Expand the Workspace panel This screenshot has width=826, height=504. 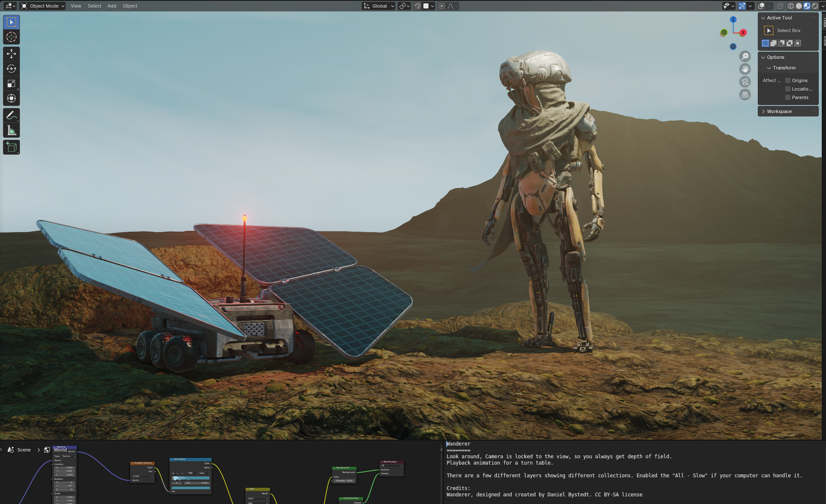point(779,111)
